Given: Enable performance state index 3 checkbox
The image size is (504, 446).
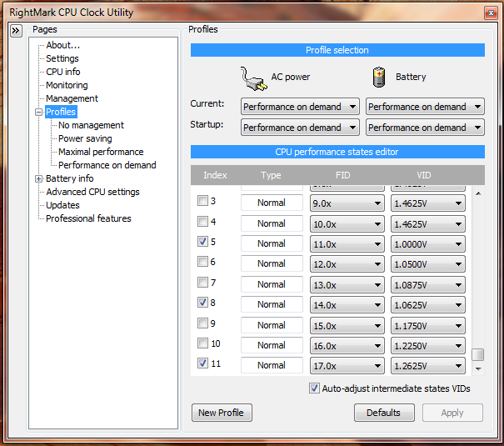Looking at the screenshot, I should point(202,201).
